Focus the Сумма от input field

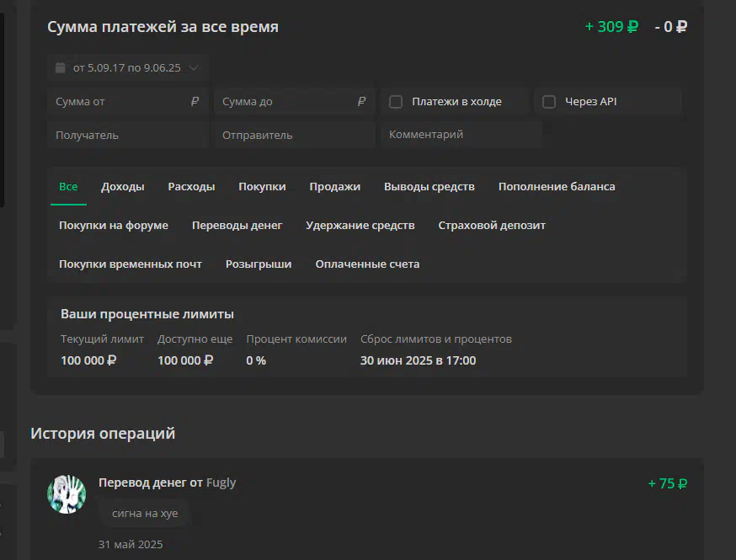tap(128, 101)
